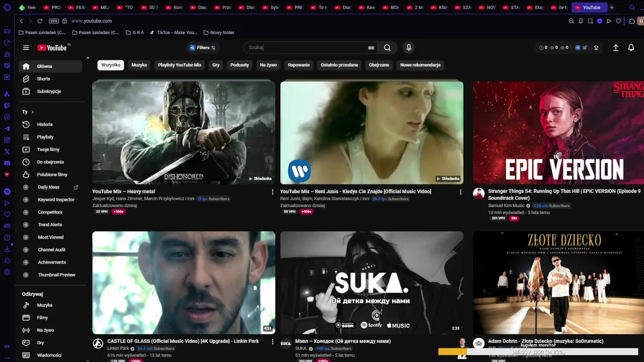The width and height of the screenshot is (644, 362).
Task: Select the Muzyka filter chip
Action: pos(139,65)
